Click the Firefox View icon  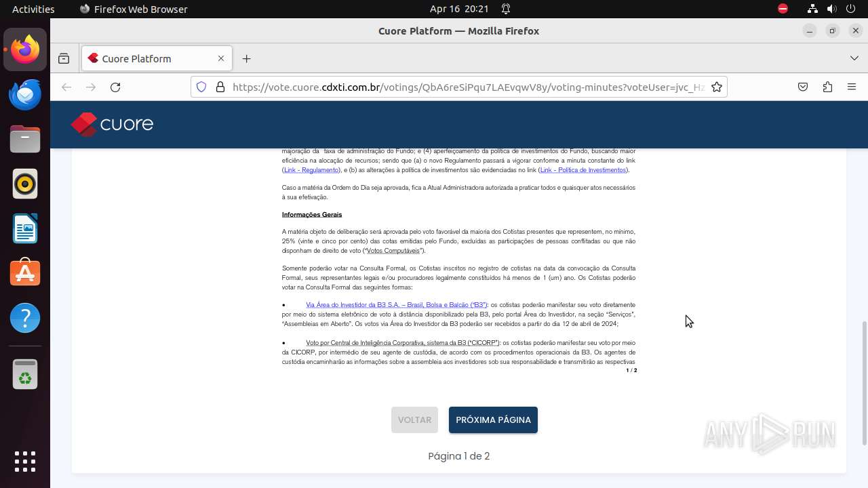(x=64, y=59)
